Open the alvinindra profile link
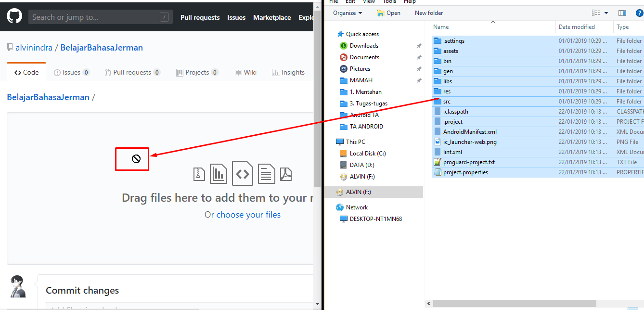The height and width of the screenshot is (310, 644). tap(34, 47)
